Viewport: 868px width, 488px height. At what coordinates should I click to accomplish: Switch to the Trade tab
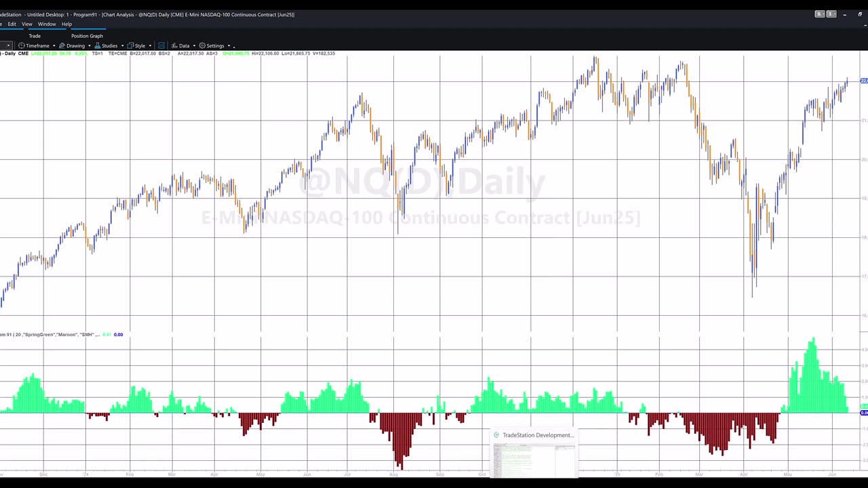coord(35,36)
